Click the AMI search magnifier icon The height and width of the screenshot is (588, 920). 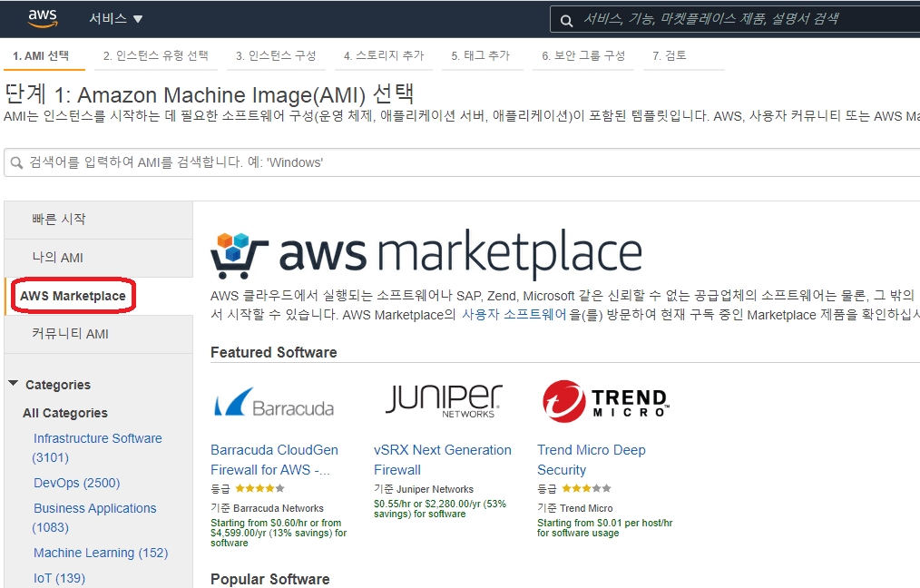pos(16,163)
